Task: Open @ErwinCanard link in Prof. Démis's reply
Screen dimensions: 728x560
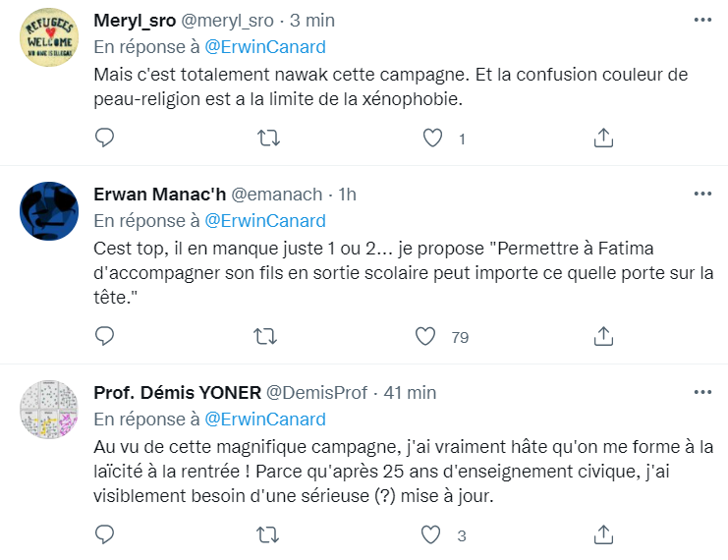Action: (264, 419)
